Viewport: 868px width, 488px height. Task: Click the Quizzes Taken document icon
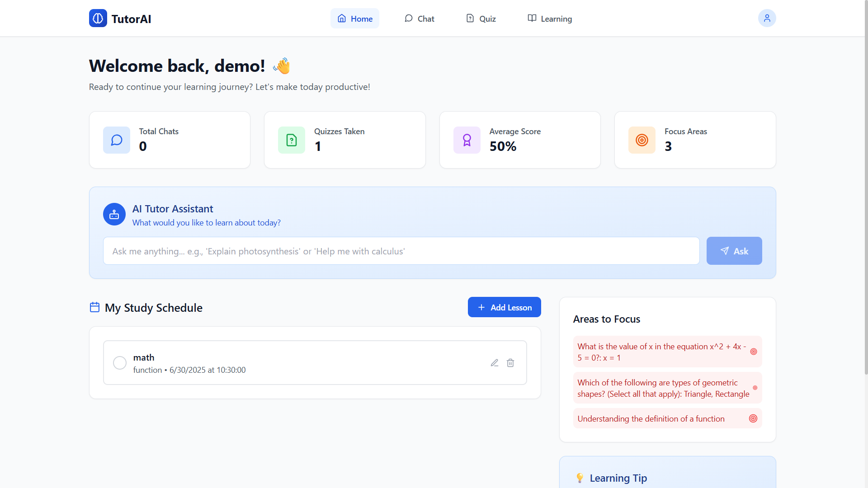coord(292,140)
